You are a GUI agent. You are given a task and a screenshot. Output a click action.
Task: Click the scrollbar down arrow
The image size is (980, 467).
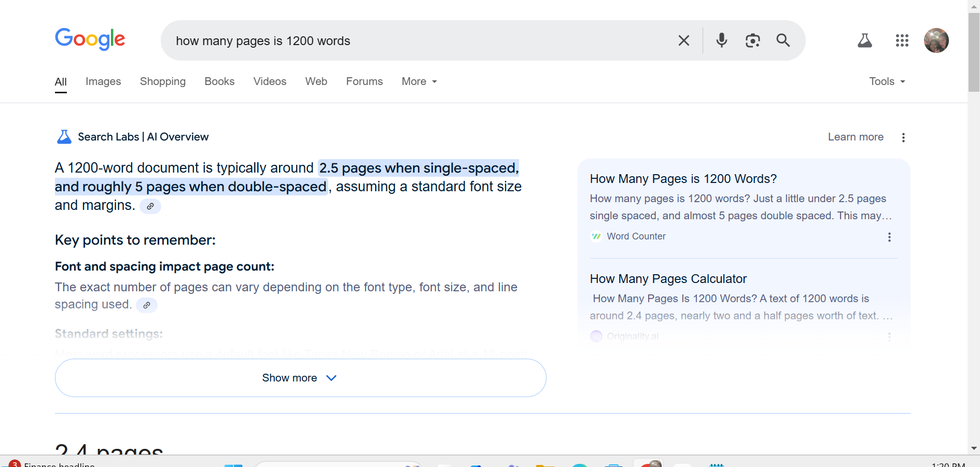click(974, 448)
